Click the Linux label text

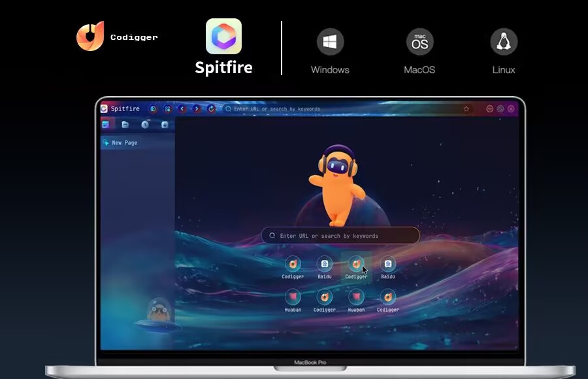(504, 70)
